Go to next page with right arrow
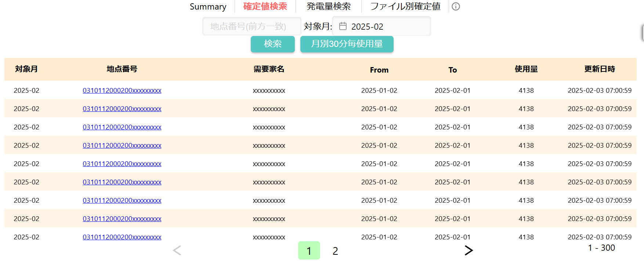Screen dimensions: 644x261 (x=468, y=250)
